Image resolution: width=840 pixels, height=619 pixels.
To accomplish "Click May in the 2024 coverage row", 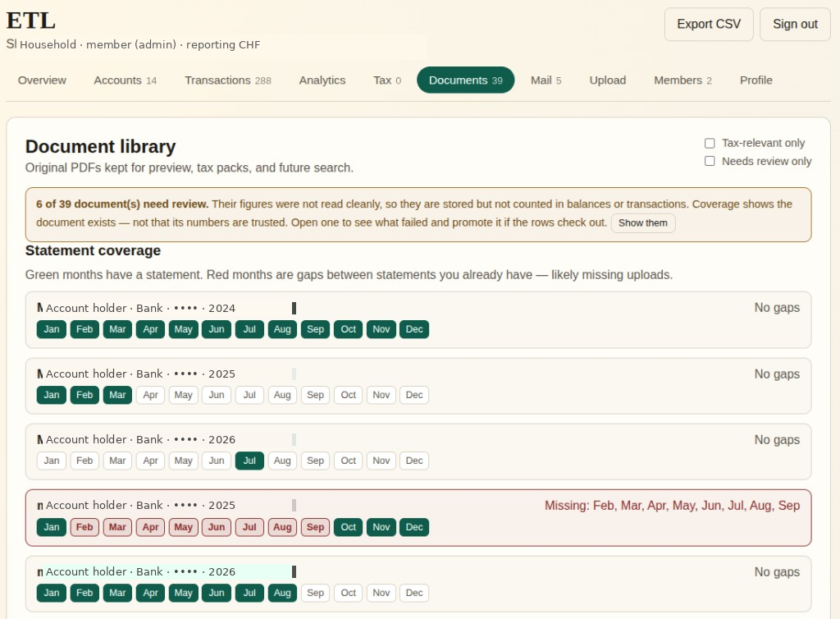I will point(183,329).
